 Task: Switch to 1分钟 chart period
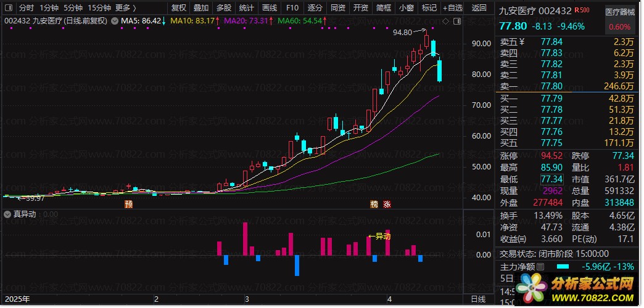pos(49,7)
